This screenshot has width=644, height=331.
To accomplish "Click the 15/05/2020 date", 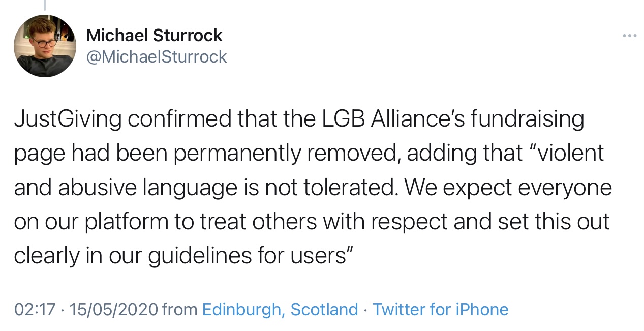I will click(x=113, y=309).
